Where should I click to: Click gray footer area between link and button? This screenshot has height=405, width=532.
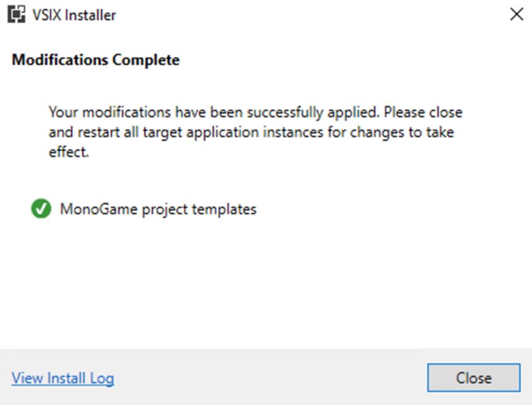coord(271,378)
